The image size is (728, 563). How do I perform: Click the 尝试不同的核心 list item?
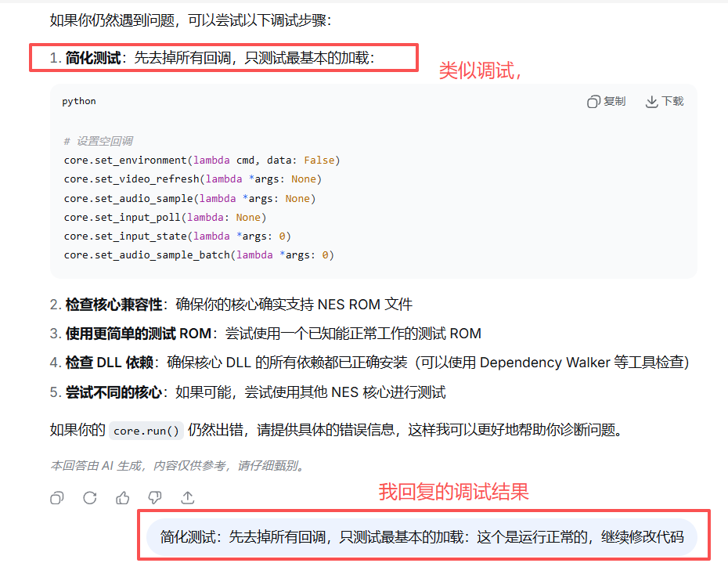[114, 392]
